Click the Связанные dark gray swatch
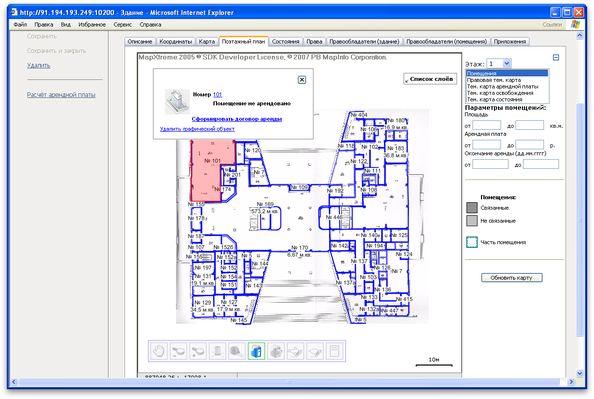This screenshot has height=399, width=594. tap(472, 208)
